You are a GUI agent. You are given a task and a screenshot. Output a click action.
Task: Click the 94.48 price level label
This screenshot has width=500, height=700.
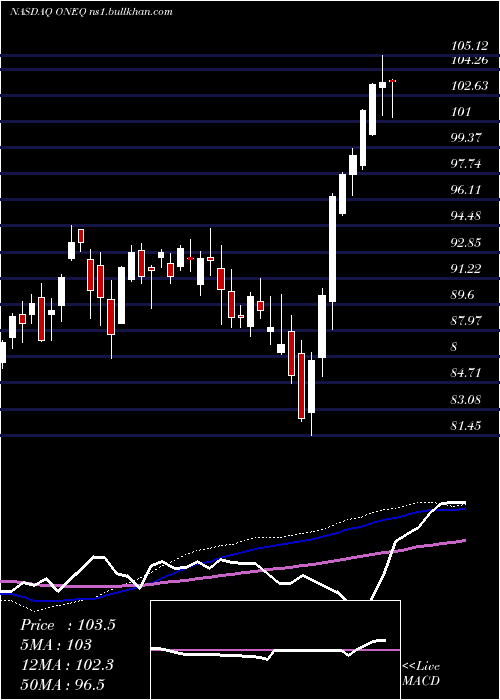(467, 216)
